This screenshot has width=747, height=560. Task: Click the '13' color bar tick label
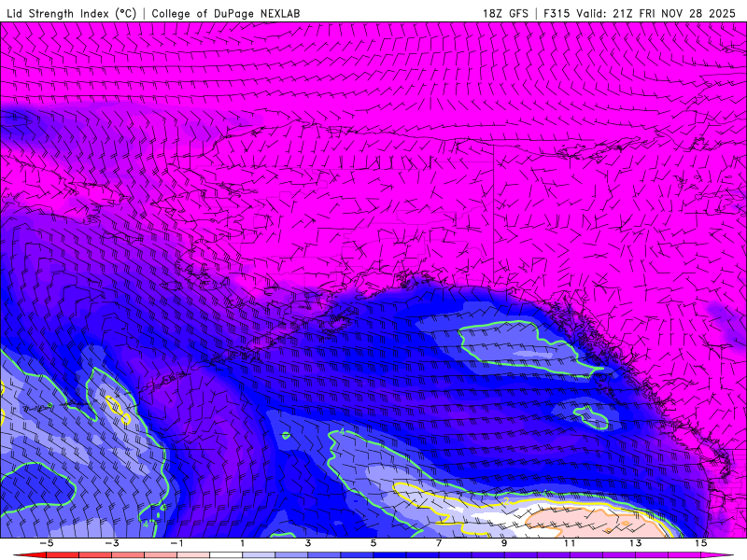pos(635,543)
